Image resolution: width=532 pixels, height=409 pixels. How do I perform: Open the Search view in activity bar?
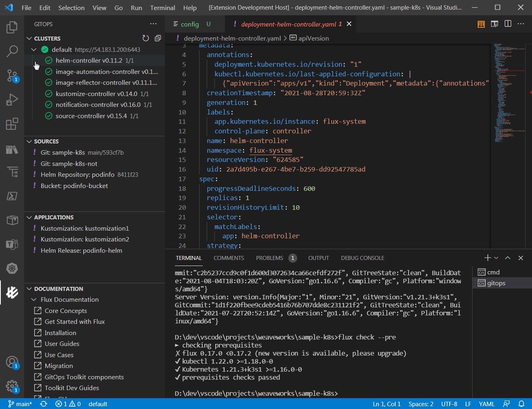pos(12,51)
